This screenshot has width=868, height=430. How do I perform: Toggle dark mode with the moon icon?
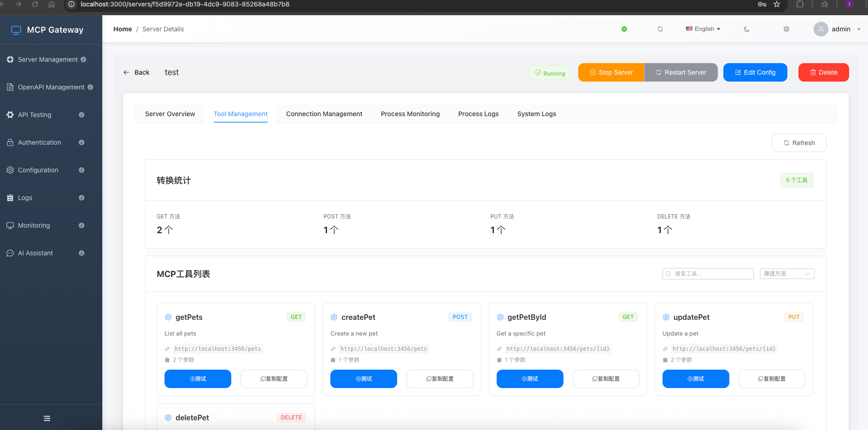(747, 29)
